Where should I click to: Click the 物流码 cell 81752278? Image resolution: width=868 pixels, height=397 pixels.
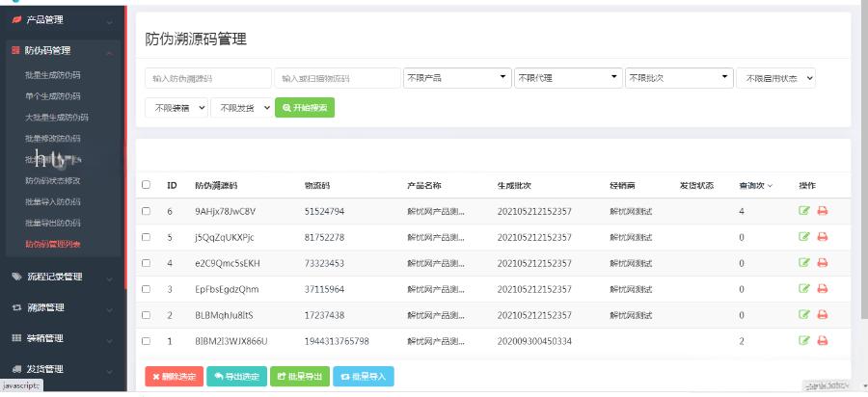coord(324,237)
